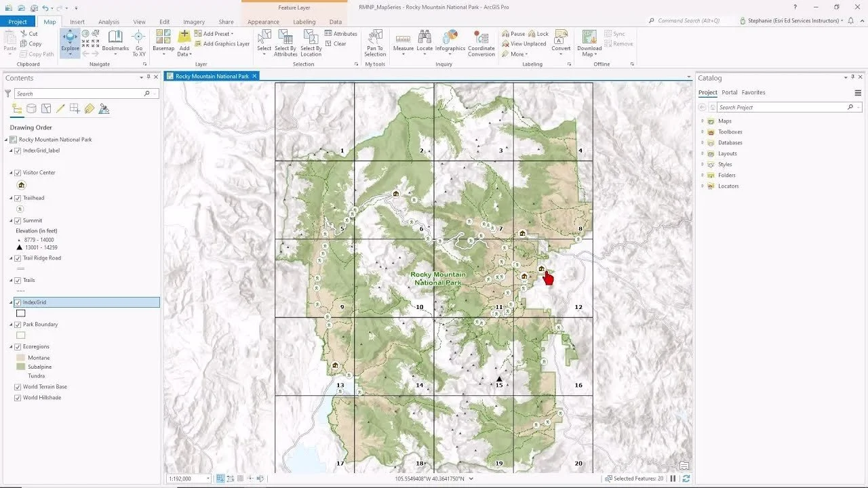Open the map scale dropdown
This screenshot has width=868, height=488.
pyautogui.click(x=208, y=478)
